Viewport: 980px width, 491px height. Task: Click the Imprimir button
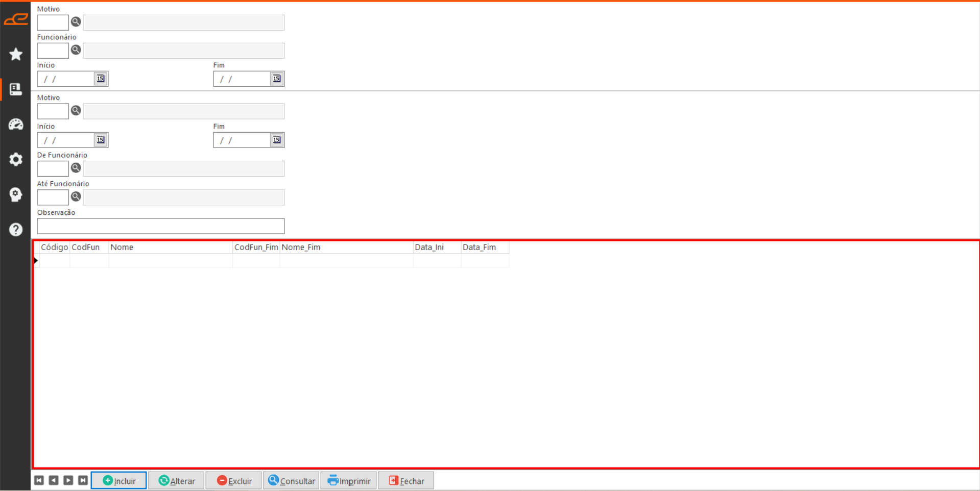(349, 481)
